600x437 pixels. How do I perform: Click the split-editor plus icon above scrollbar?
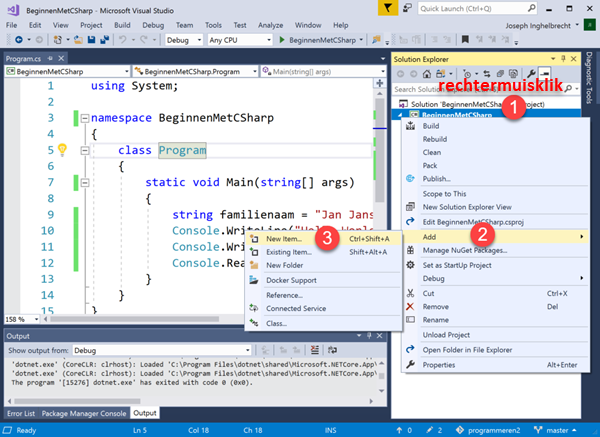tap(380, 83)
